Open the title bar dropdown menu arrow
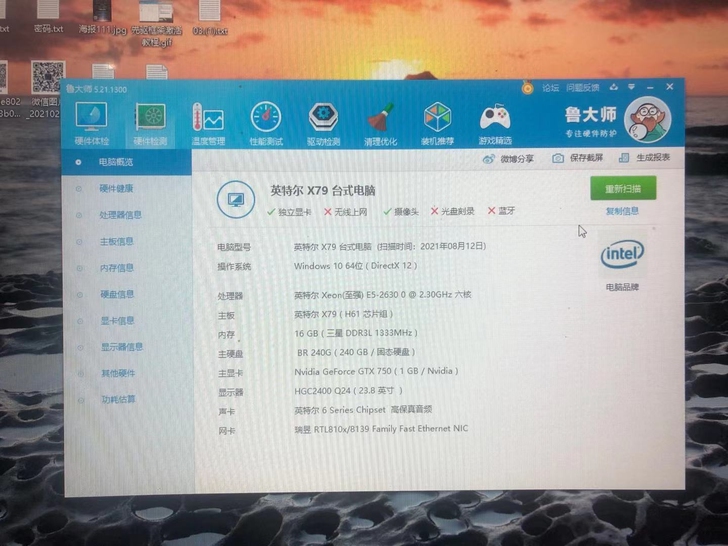Screen dimensions: 728x546 coord(631,87)
